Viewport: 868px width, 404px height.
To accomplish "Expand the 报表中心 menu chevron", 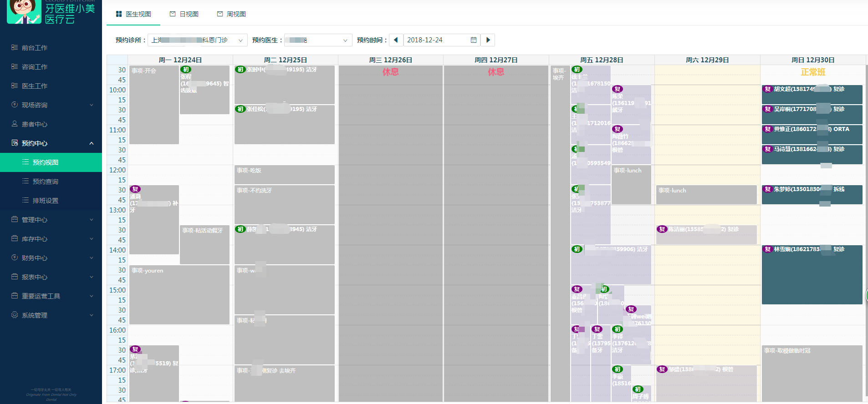I will click(92, 277).
